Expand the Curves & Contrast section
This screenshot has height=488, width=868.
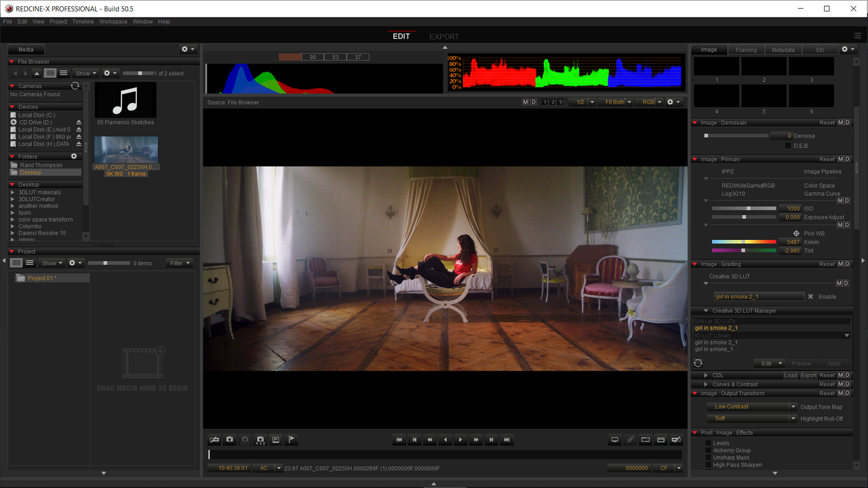tap(706, 384)
